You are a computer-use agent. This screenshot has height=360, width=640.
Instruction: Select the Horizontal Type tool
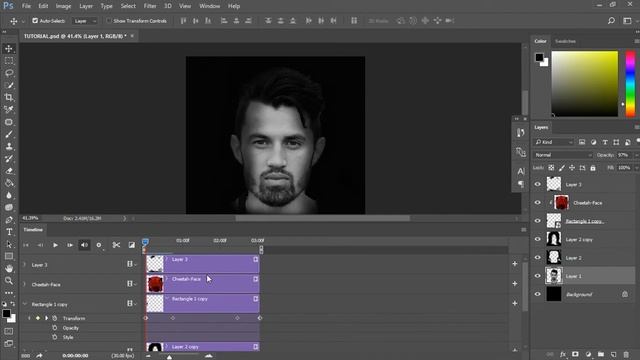tap(9, 232)
